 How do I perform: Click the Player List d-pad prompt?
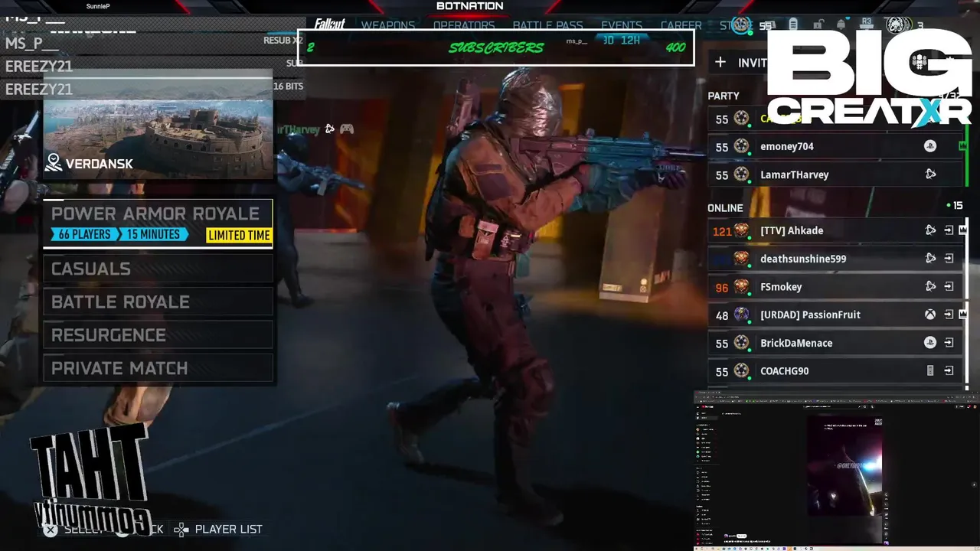219,529
